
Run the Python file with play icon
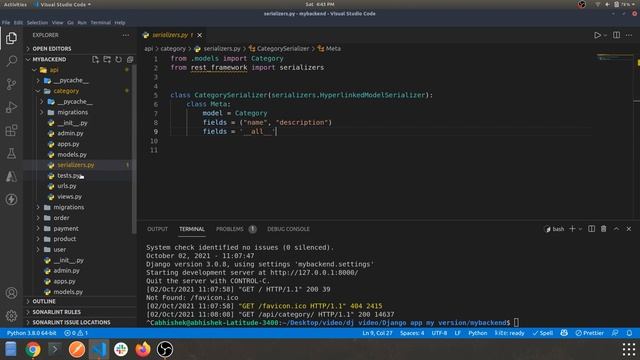pos(597,35)
